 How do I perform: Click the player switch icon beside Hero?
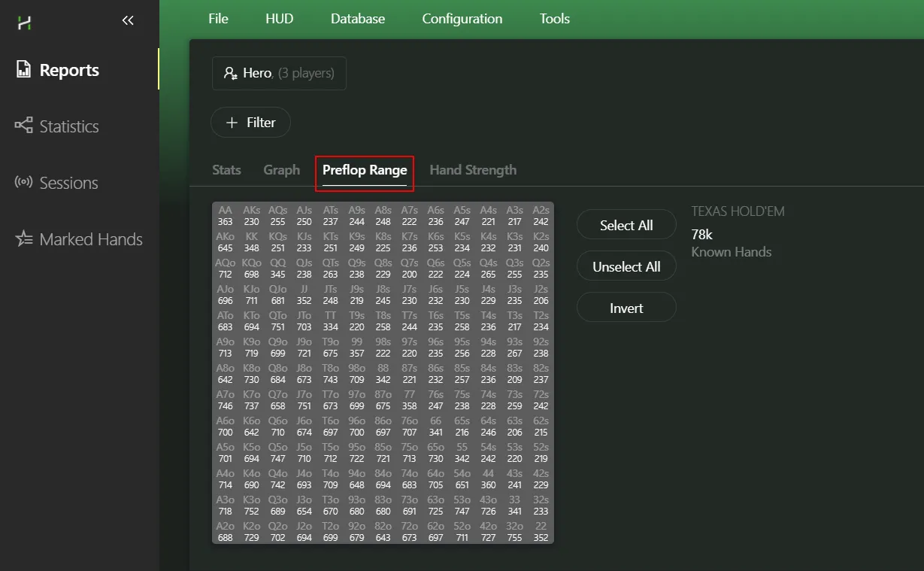230,74
